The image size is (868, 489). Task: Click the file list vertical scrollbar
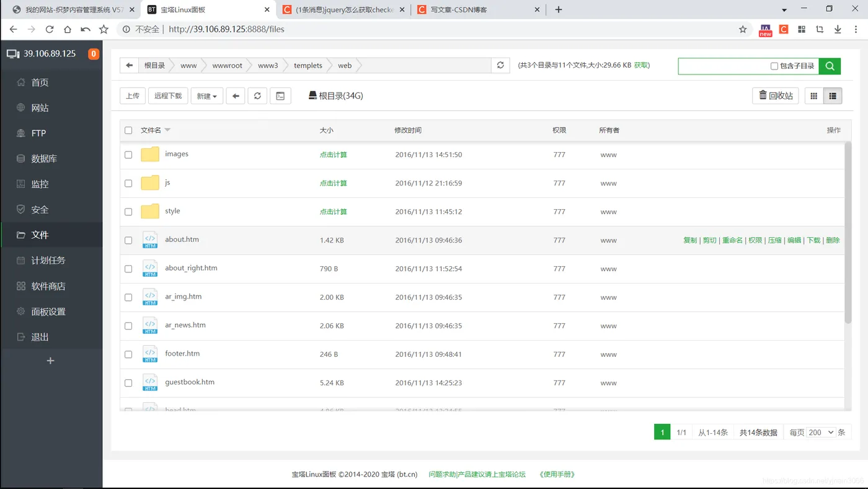848,233
